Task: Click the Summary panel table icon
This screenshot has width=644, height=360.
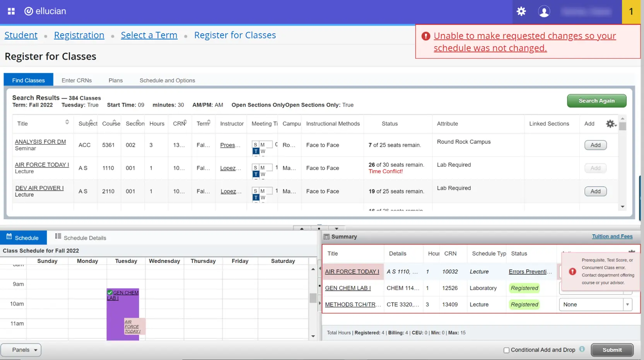Action: click(x=326, y=237)
